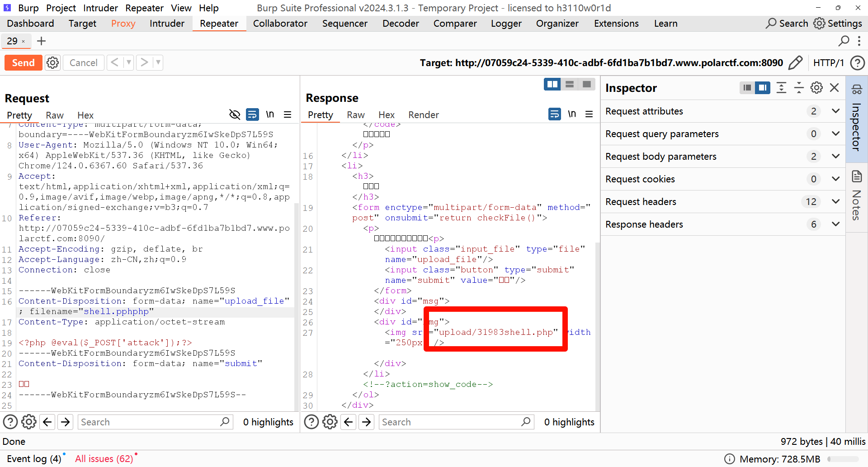The image size is (868, 467).
Task: Go to previous request in history
Action: pyautogui.click(x=115, y=62)
